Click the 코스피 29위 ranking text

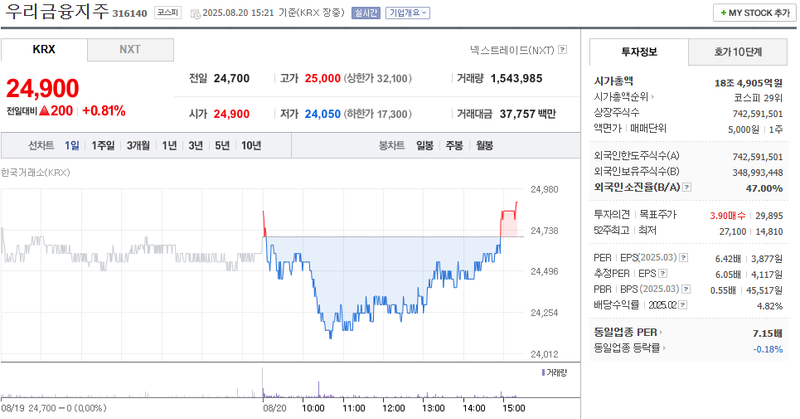[x=758, y=98]
